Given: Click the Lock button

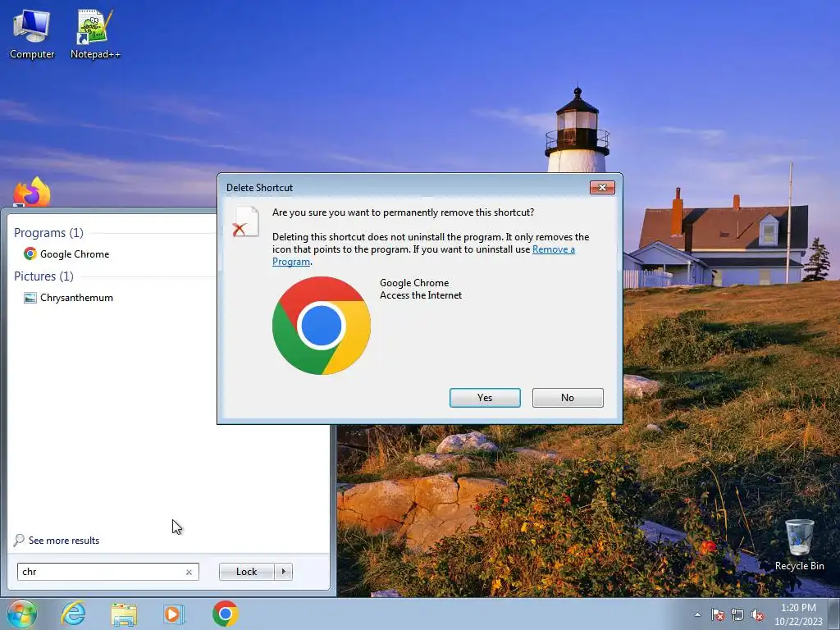Looking at the screenshot, I should coord(246,572).
